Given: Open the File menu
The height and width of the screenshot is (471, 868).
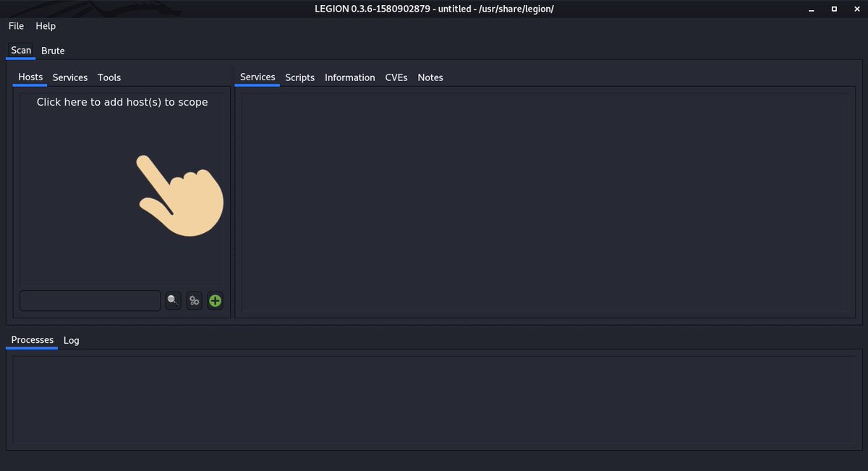Looking at the screenshot, I should (16, 26).
